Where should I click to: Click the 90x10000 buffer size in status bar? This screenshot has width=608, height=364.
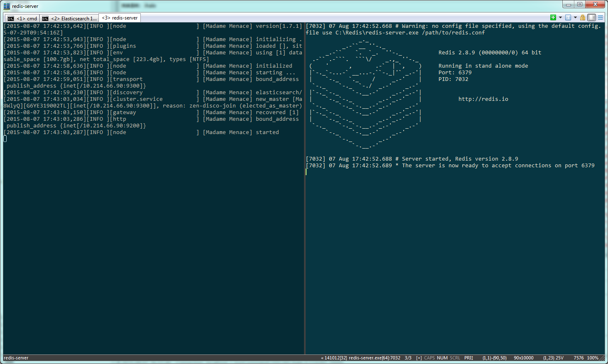coord(524,358)
